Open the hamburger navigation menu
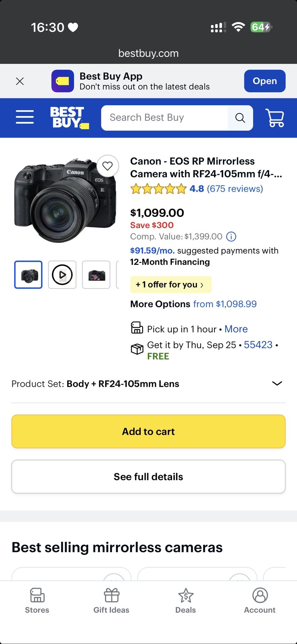 25,117
